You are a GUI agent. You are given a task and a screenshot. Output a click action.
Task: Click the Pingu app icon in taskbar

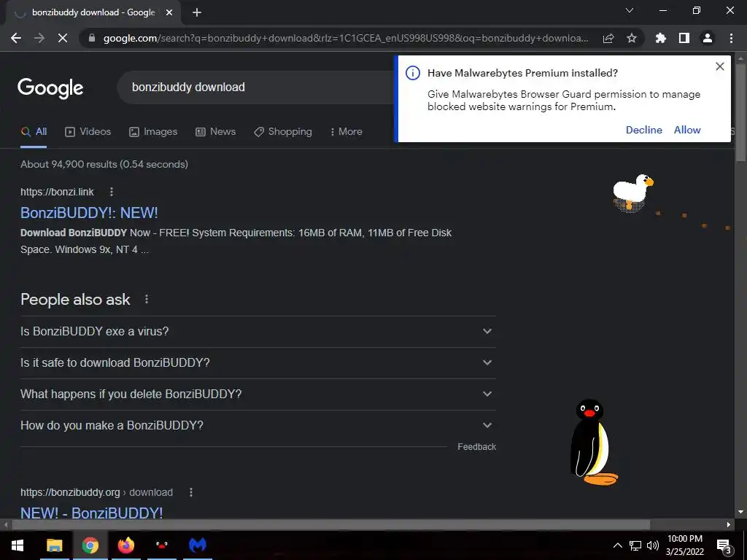click(x=161, y=545)
